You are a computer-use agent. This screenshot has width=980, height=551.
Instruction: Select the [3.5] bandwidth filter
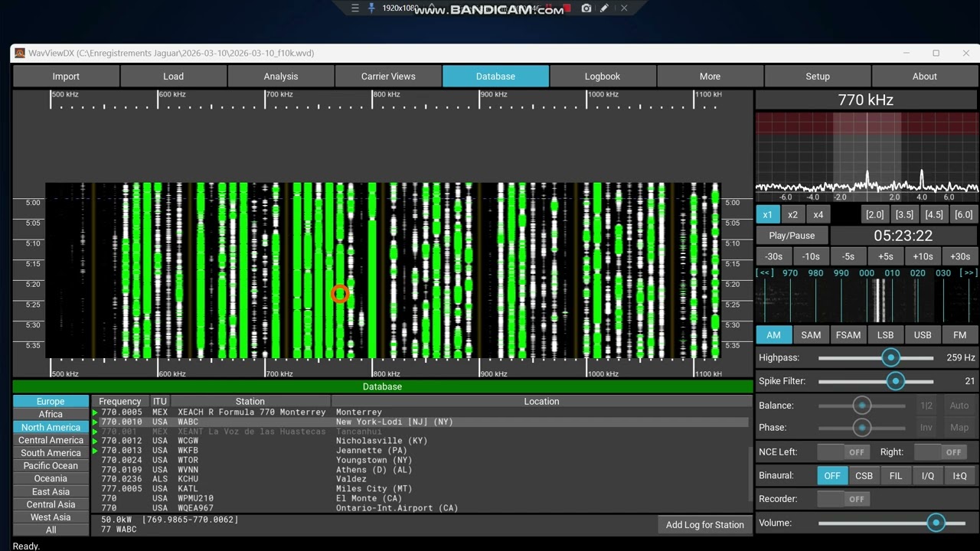(x=904, y=215)
